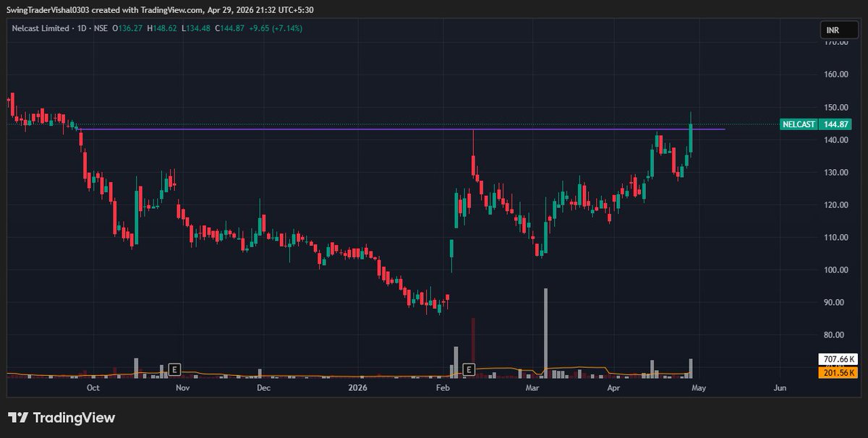Click the Mar label on time axis
The image size is (868, 438).
pos(533,388)
